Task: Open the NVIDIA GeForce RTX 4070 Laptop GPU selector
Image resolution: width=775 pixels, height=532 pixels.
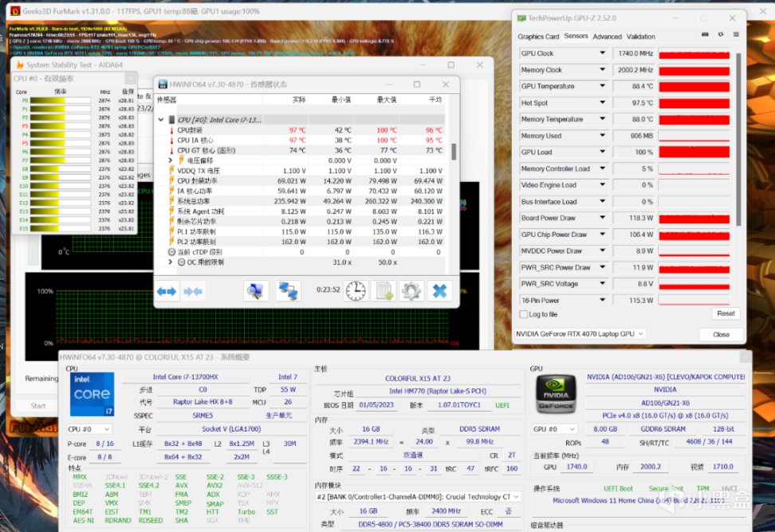Action: point(580,333)
